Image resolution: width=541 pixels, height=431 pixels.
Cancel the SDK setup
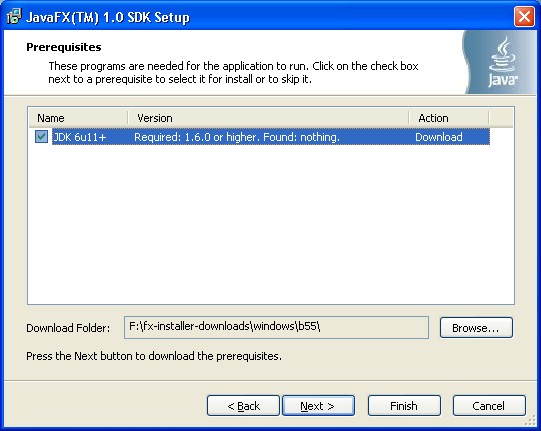point(489,406)
